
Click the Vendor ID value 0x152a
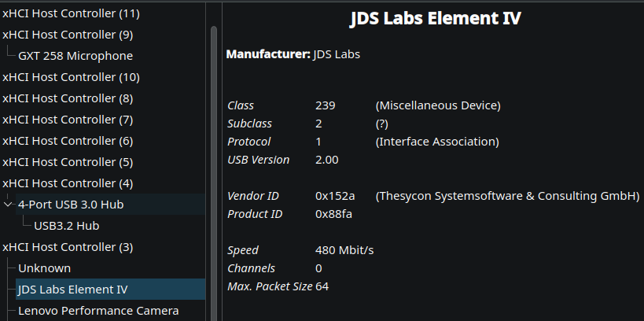[x=335, y=196]
